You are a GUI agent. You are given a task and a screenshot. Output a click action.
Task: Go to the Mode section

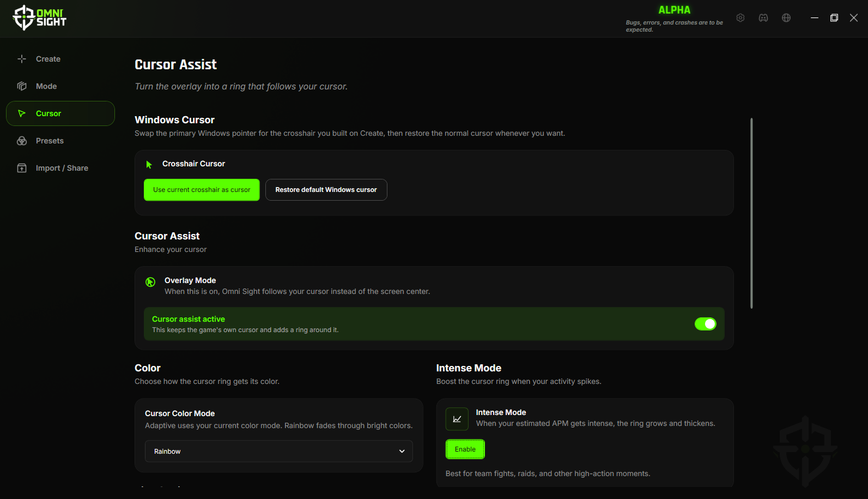click(x=60, y=86)
